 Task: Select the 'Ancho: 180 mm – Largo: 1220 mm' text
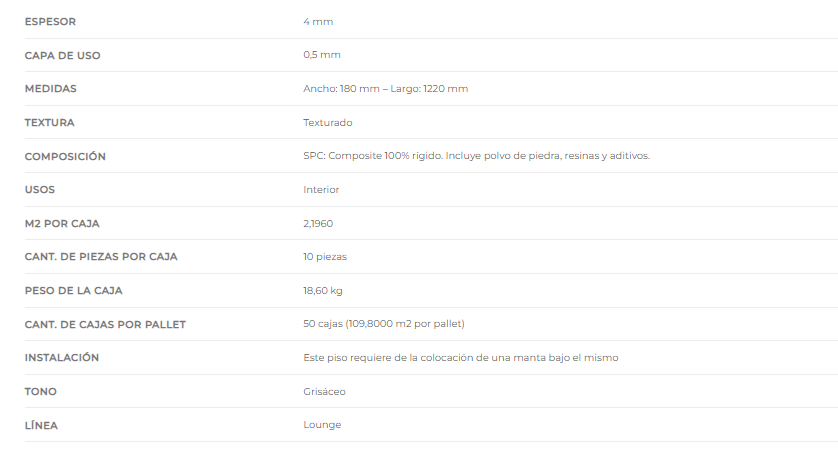(x=385, y=89)
